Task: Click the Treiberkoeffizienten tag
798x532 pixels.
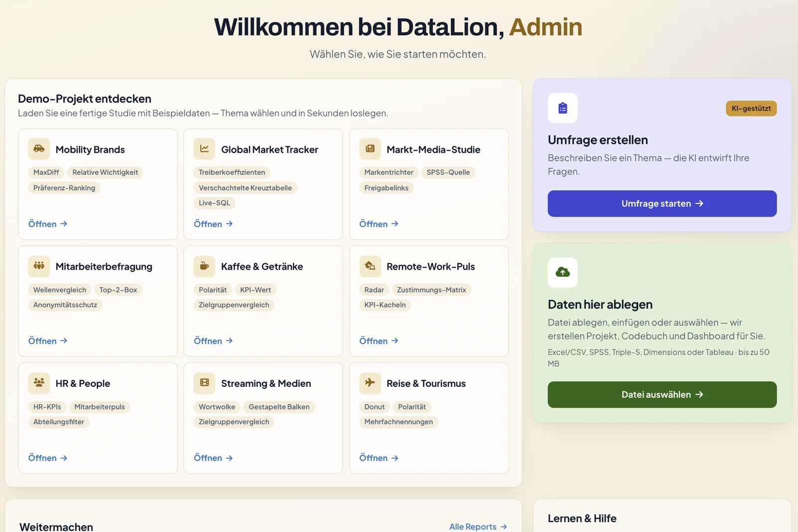Action: tap(232, 173)
